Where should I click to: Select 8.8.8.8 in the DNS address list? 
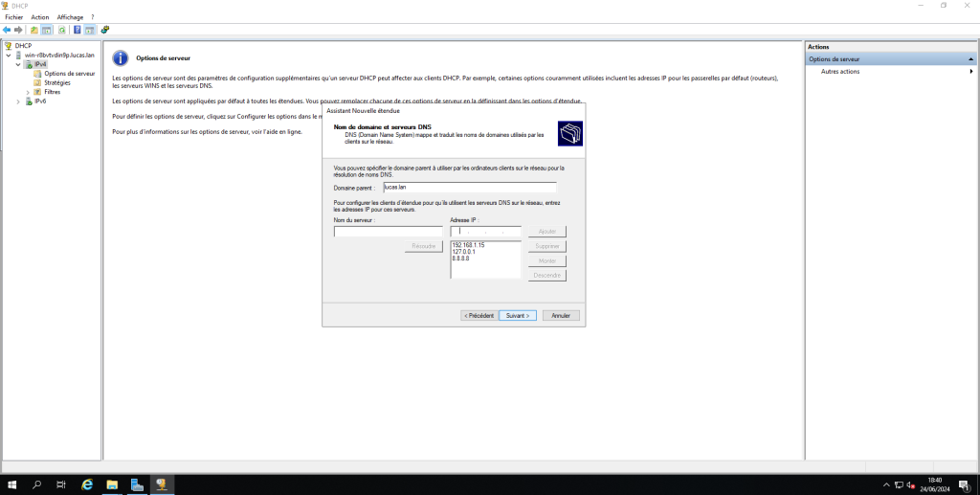pyautogui.click(x=461, y=259)
